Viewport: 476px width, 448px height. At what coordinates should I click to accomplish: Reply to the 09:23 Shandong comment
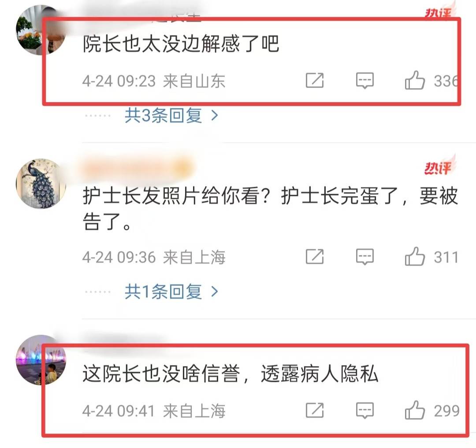pyautogui.click(x=364, y=80)
